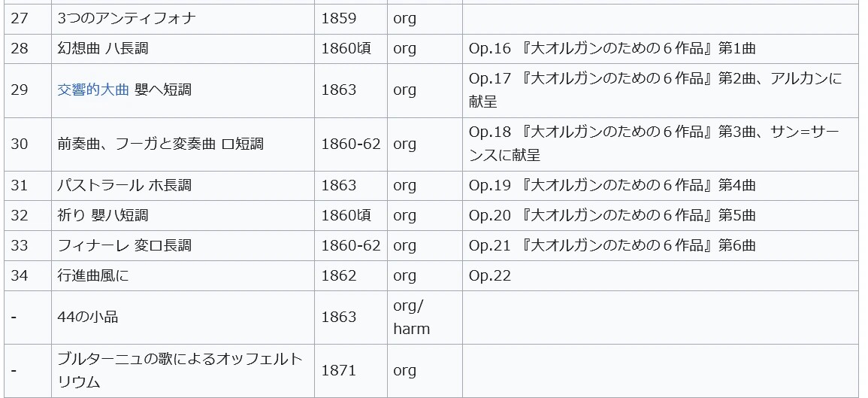Click the Op.17 アルカンに献呈 remarks text
Image resolution: width=868 pixels, height=398 pixels.
(x=655, y=90)
